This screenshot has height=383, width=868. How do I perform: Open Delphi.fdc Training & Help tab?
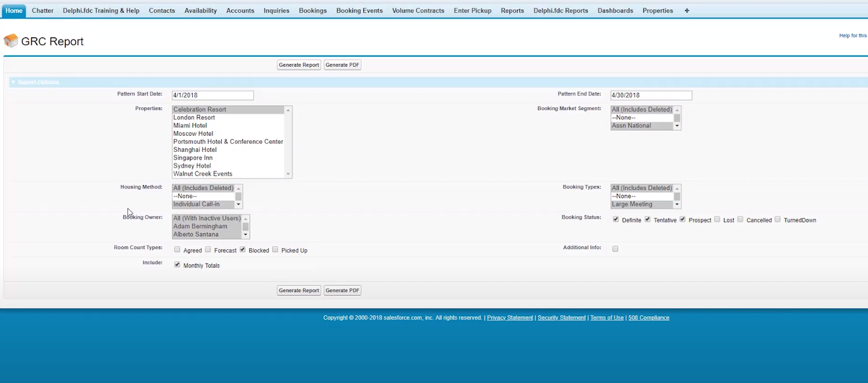(101, 11)
